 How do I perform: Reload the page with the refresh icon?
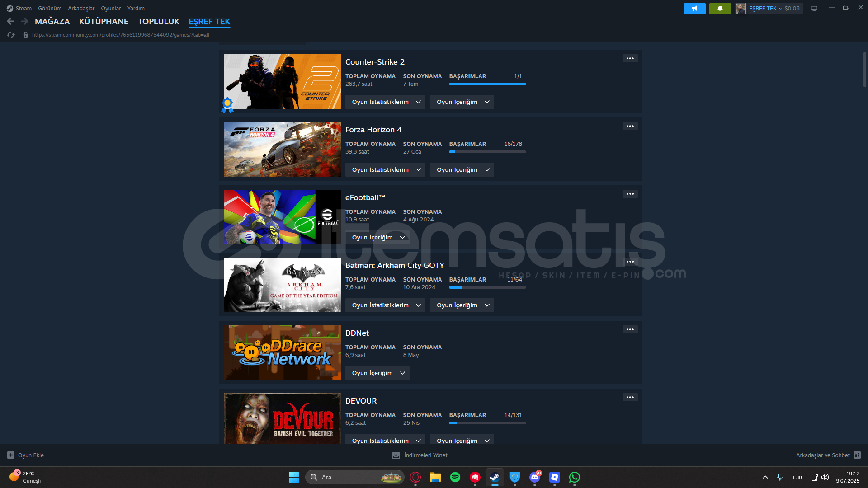point(11,35)
